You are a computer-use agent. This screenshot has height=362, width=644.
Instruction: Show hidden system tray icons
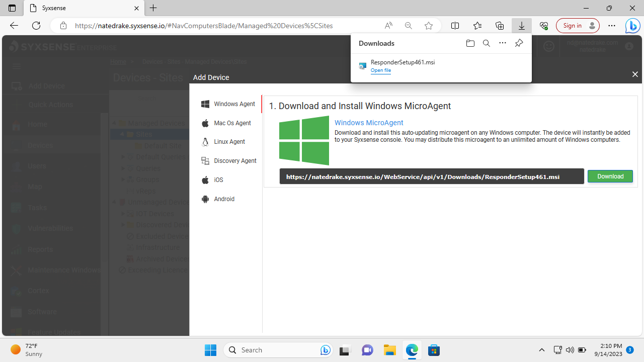point(542,350)
